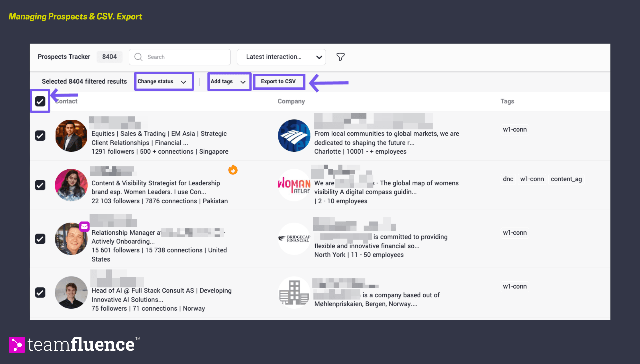Click the generic building company icon
640x364 pixels.
[x=294, y=293]
